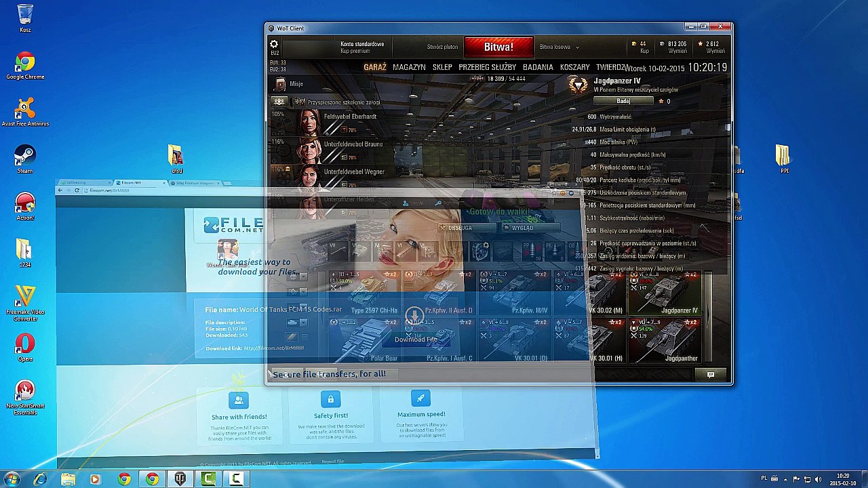Switch to World of Tanks via the taskbar

(x=180, y=480)
